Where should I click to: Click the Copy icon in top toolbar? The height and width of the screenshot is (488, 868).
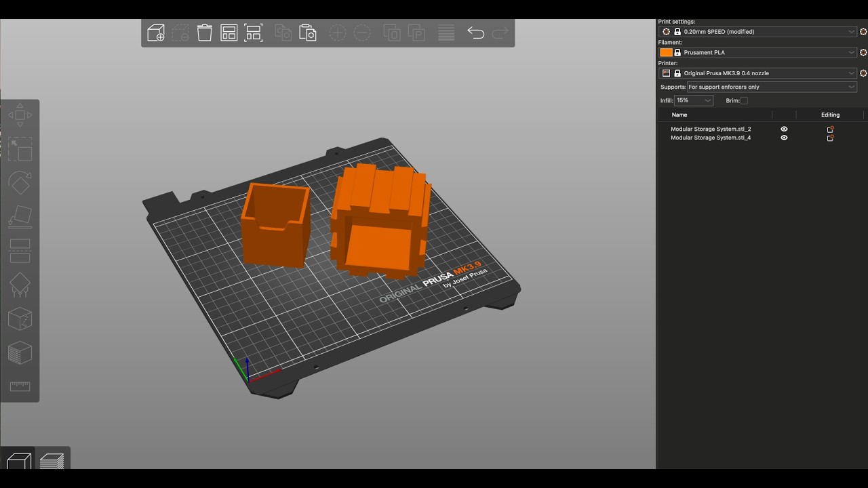283,33
